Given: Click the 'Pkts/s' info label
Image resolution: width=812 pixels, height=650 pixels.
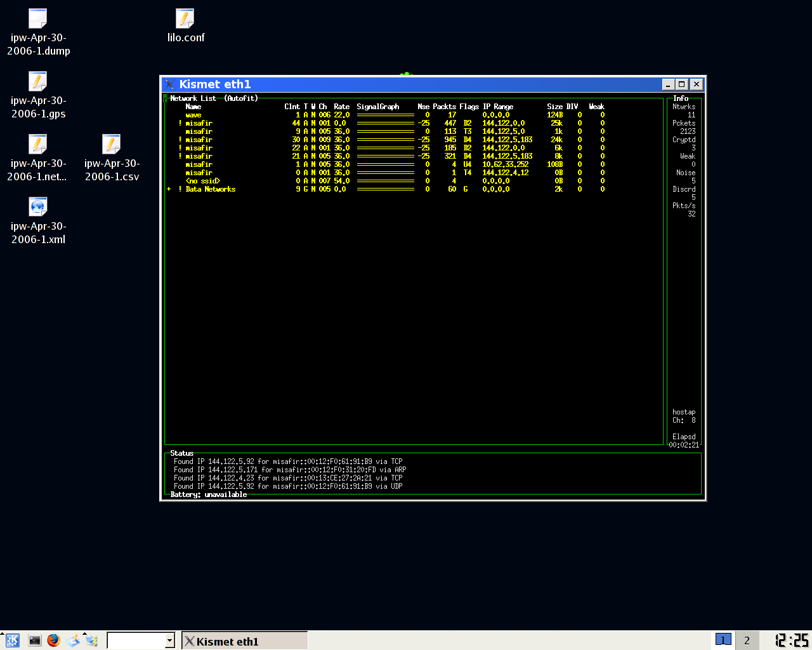Looking at the screenshot, I should pos(684,206).
